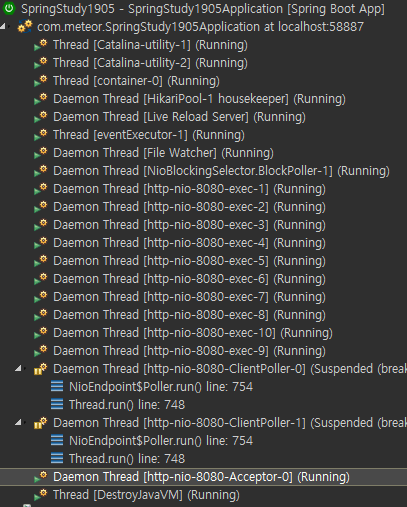
Task: Click the Spring Boot power icon beside SpringStudy1905
Action: point(9,8)
